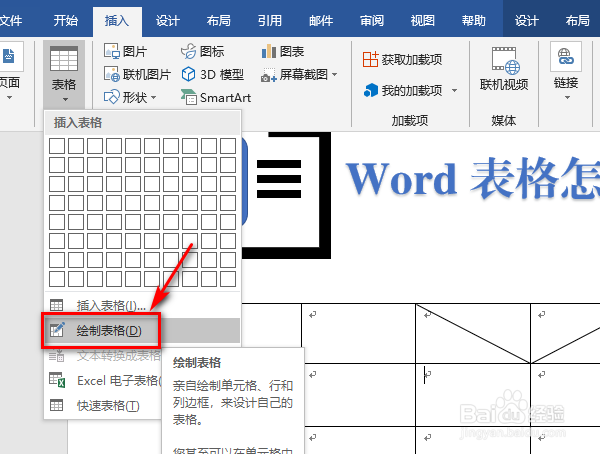
Task: Click the grid icon beside 插入表格(I)
Action: 57,305
